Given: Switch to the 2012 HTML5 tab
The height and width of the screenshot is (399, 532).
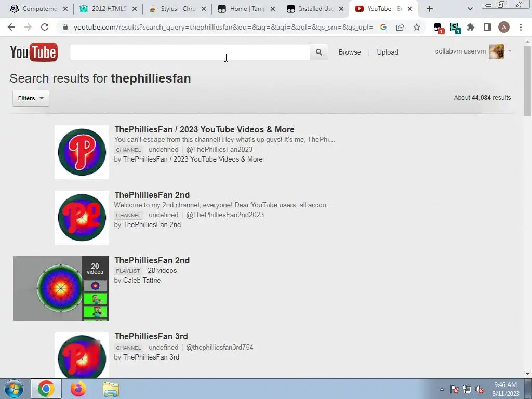Looking at the screenshot, I should 108,9.
